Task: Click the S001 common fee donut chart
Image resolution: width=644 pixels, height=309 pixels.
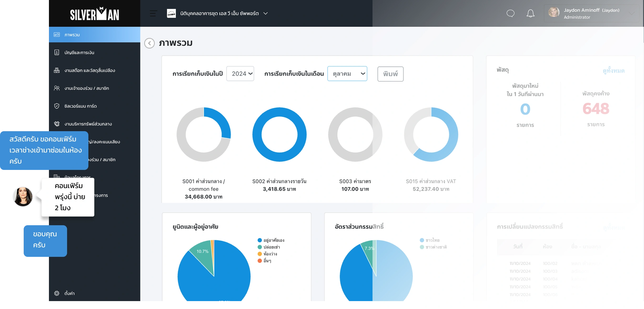Action: 204,134
